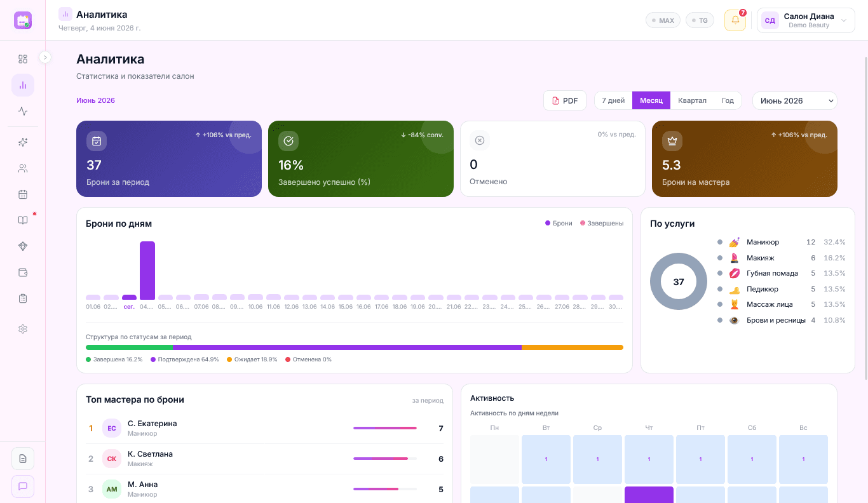Toggle the TG channel indicator
Viewport: 868px width, 503px height.
[x=700, y=20]
